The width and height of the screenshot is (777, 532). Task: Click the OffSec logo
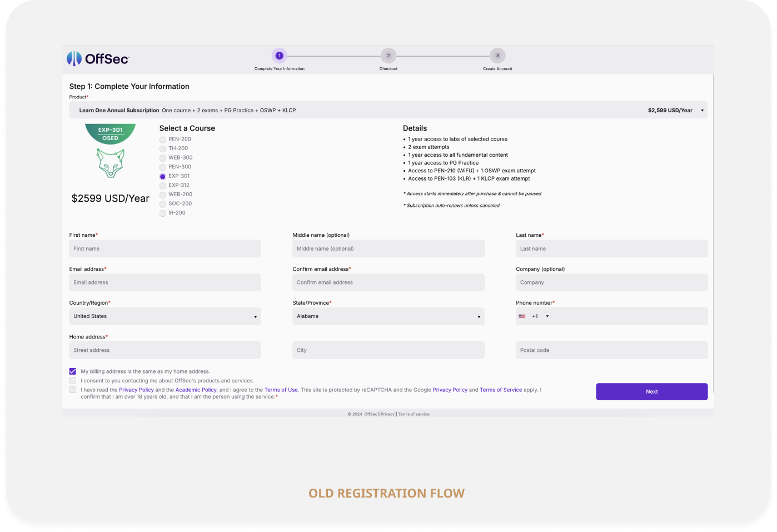coord(98,58)
